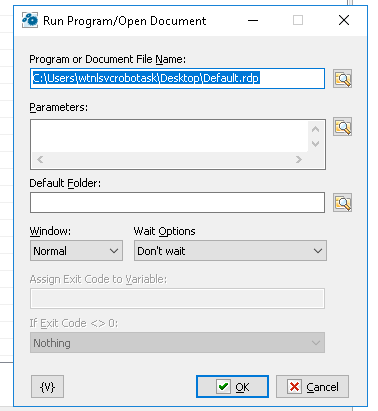Click inside the Parameters text area

click(x=169, y=136)
